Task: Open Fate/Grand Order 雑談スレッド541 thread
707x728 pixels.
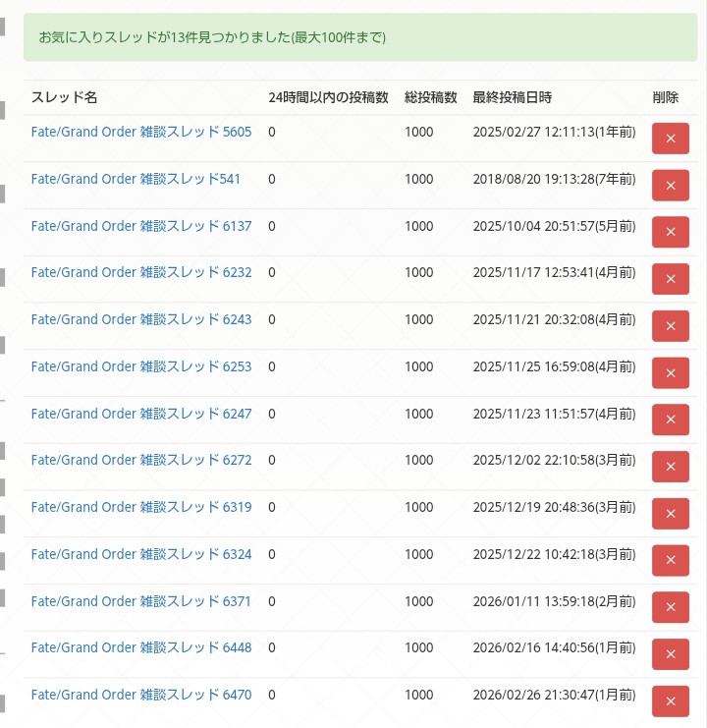Action: pyautogui.click(x=136, y=179)
